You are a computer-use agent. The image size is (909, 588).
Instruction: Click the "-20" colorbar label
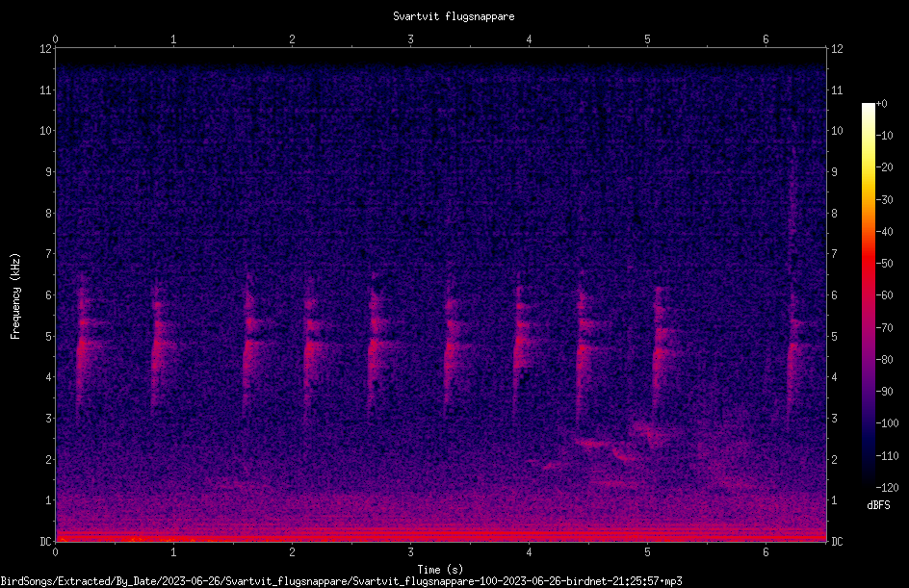pos(884,167)
